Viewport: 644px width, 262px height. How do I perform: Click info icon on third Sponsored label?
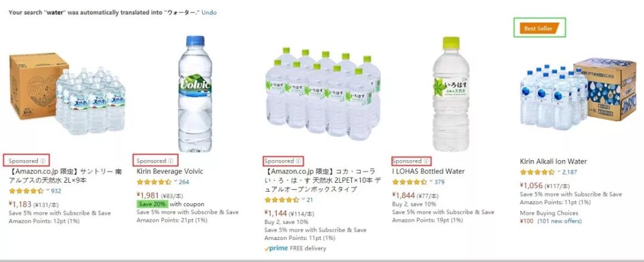[299, 161]
